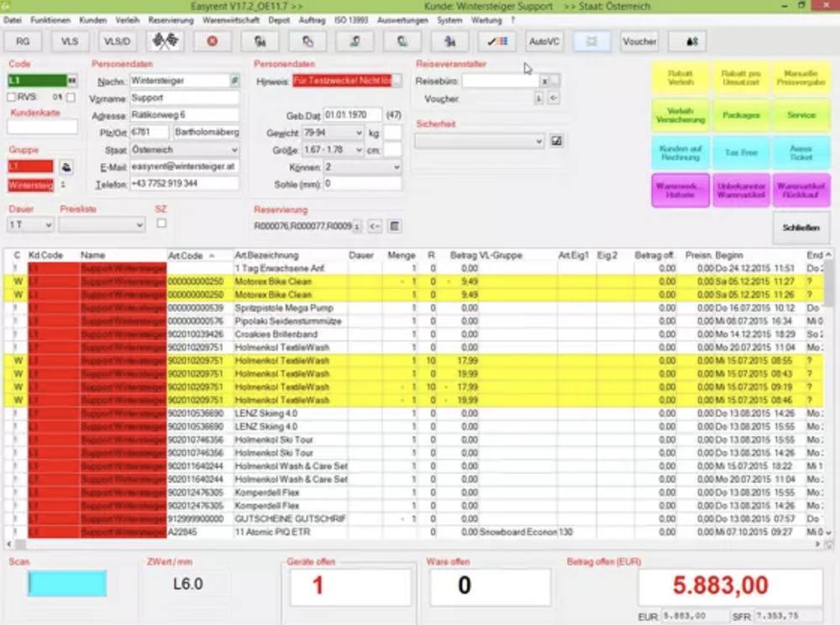The height and width of the screenshot is (625, 840).
Task: Click the pencil icon in Nachname field
Action: (x=235, y=81)
